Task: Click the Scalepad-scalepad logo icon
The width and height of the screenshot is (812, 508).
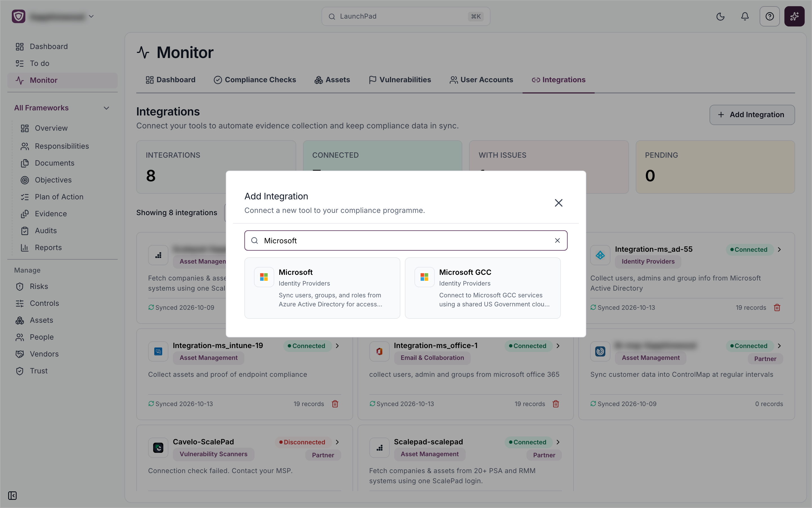Action: pyautogui.click(x=379, y=448)
